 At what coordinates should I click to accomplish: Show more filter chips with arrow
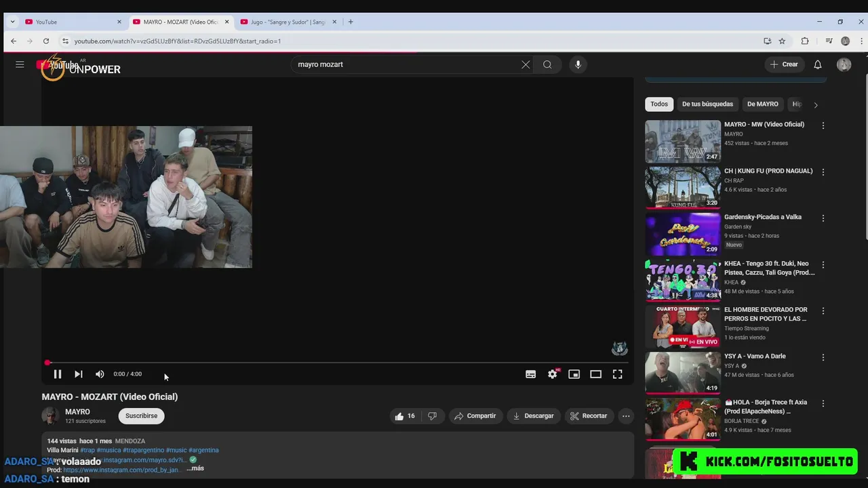(x=816, y=105)
